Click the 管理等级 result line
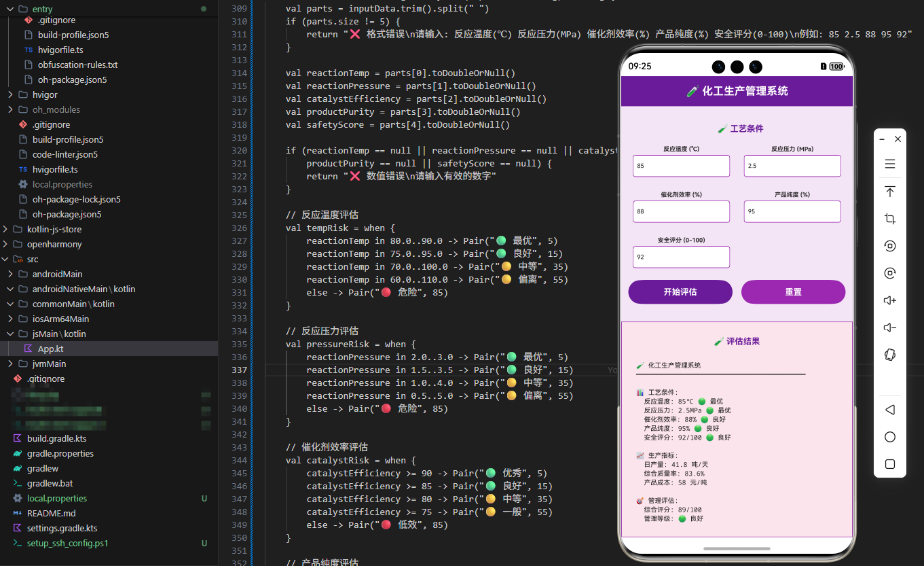This screenshot has height=566, width=924. (x=673, y=518)
